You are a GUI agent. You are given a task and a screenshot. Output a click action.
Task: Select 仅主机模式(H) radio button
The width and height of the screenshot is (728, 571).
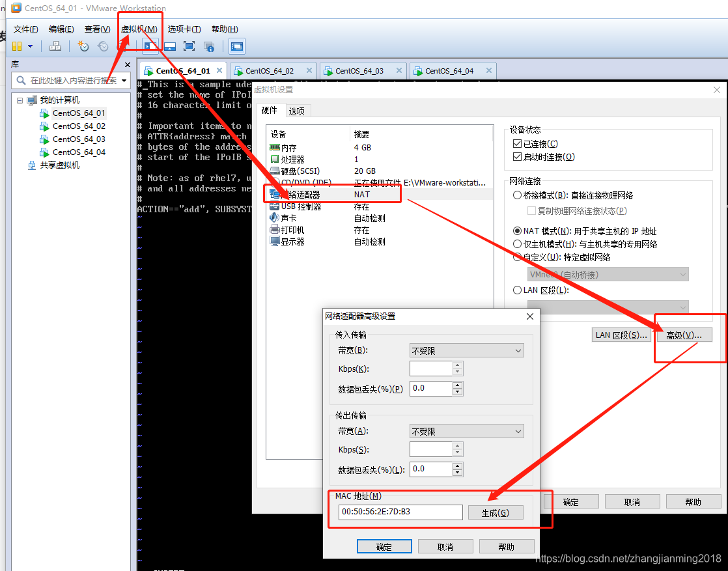(517, 244)
